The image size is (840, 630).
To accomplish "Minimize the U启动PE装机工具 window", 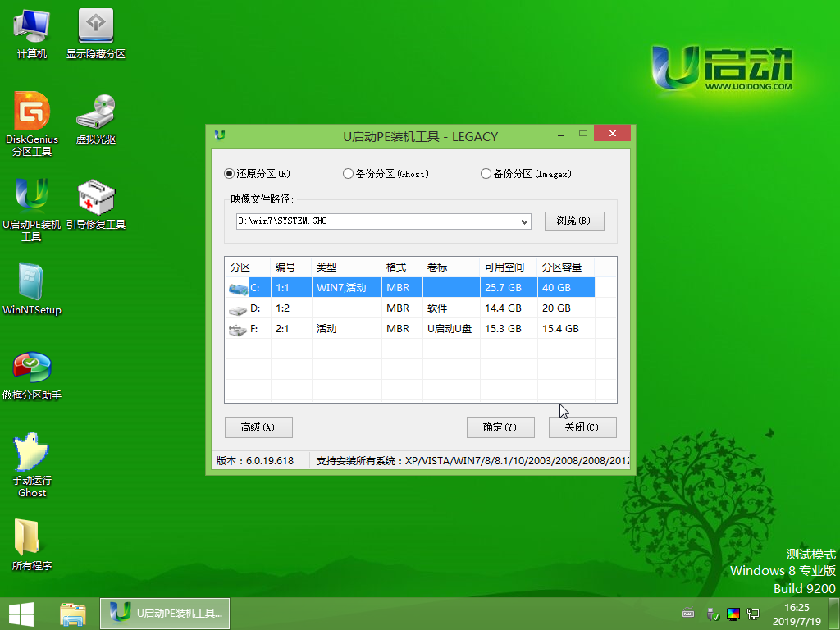I will click(561, 134).
